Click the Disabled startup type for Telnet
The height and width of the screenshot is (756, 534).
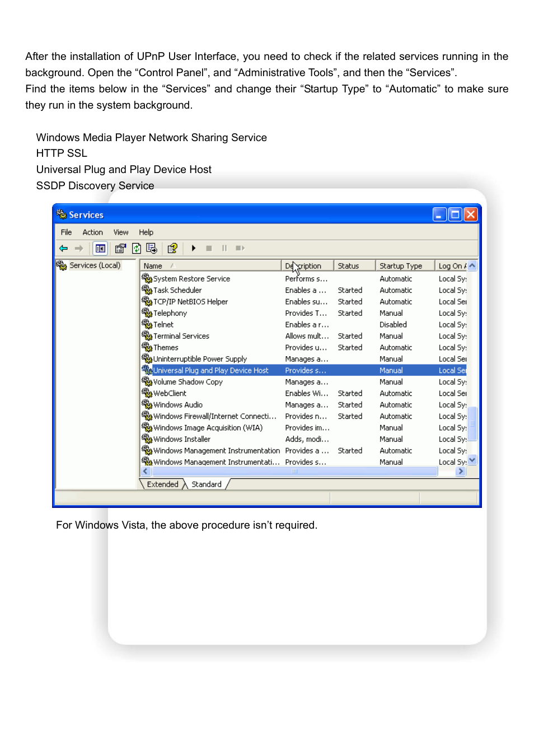[393, 325]
